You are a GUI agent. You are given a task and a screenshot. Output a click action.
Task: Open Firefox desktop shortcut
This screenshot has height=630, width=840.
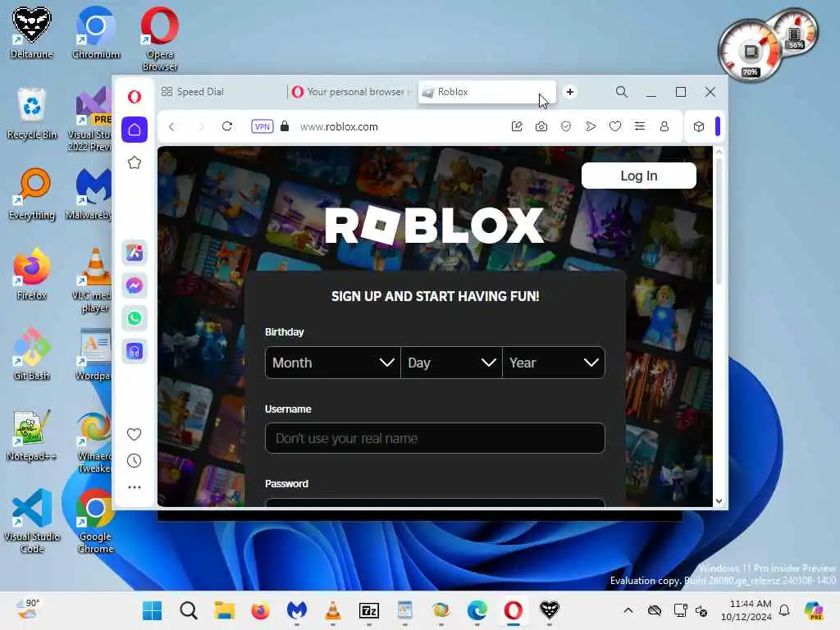[x=32, y=274]
